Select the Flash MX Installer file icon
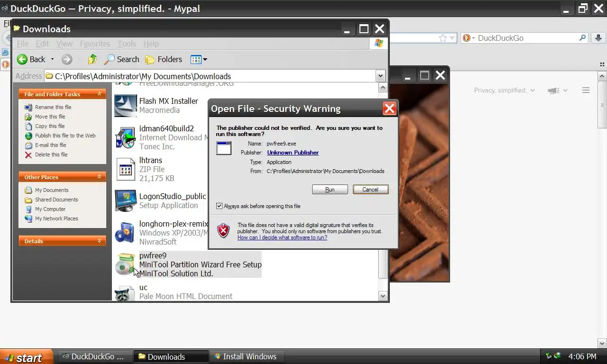This screenshot has width=607, height=364. 126,106
